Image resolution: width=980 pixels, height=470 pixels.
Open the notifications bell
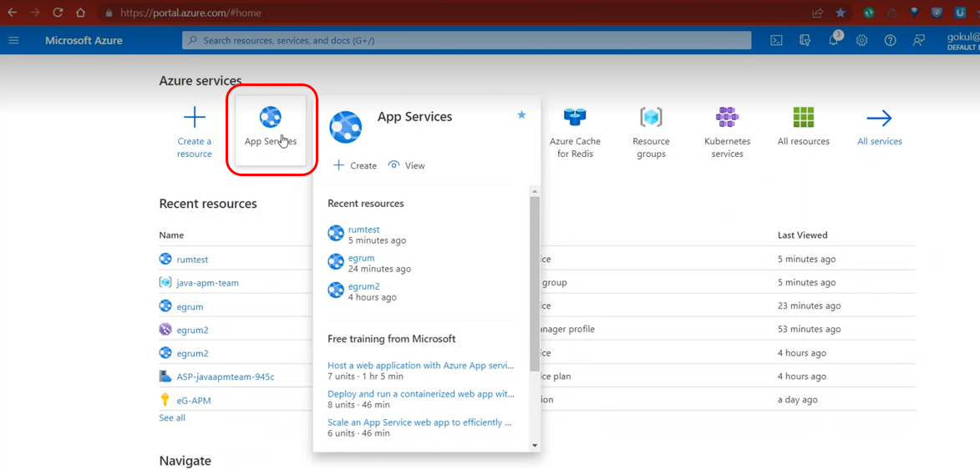click(833, 41)
